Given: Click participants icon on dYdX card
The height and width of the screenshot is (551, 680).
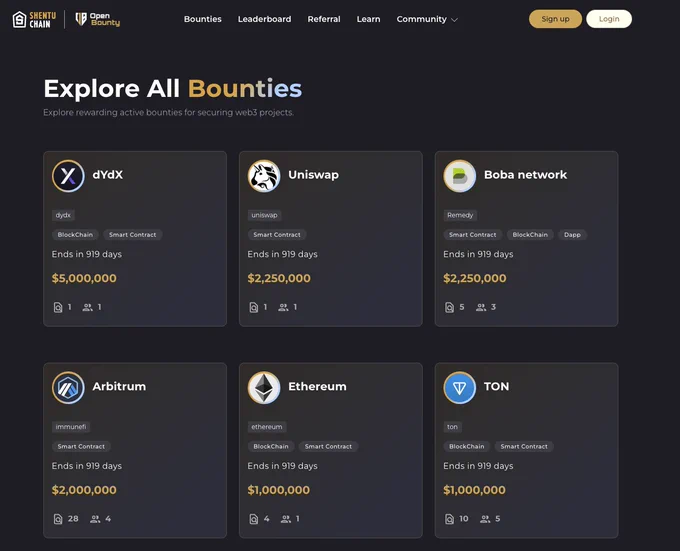Looking at the screenshot, I should (88, 307).
